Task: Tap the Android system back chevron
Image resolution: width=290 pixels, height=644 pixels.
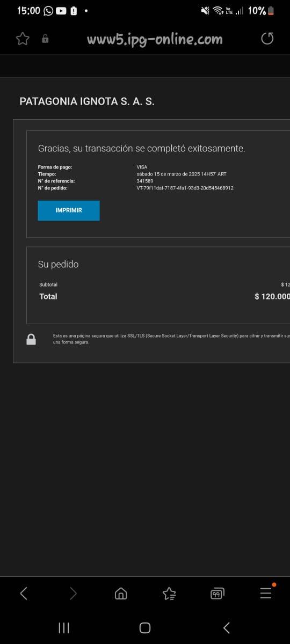Action: point(226,628)
